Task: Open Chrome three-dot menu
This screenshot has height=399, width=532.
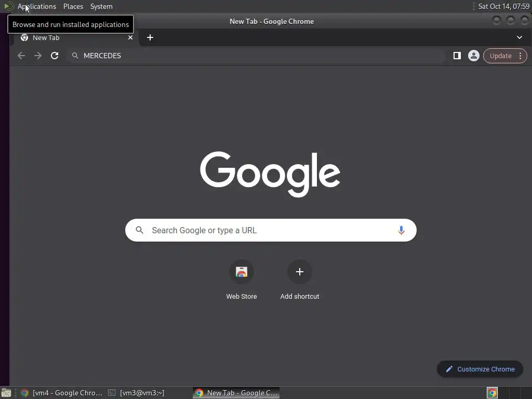Action: coord(520,56)
